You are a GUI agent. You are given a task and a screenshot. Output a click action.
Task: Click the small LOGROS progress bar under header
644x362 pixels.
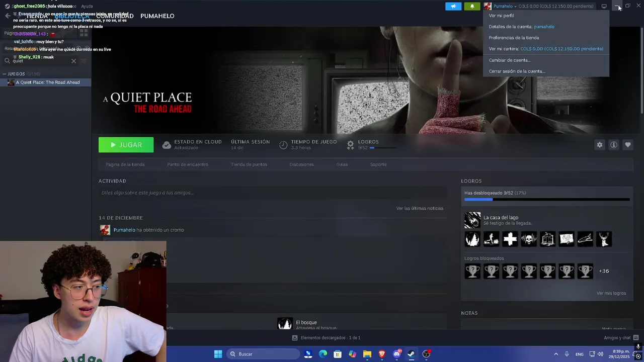[x=383, y=148]
